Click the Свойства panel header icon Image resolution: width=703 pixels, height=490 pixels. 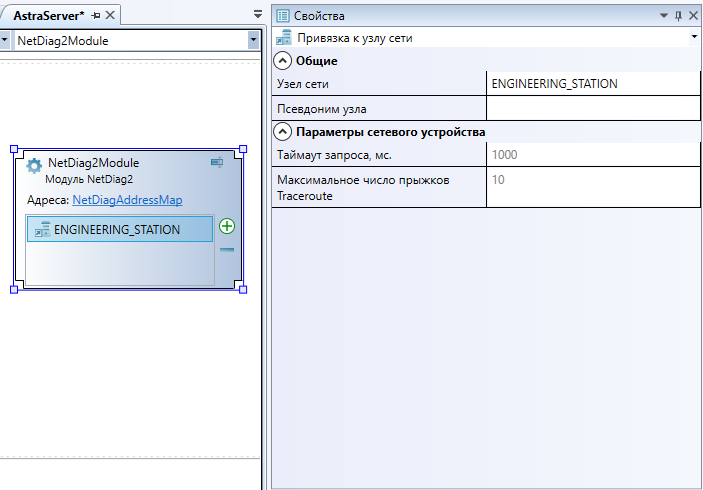(x=283, y=16)
